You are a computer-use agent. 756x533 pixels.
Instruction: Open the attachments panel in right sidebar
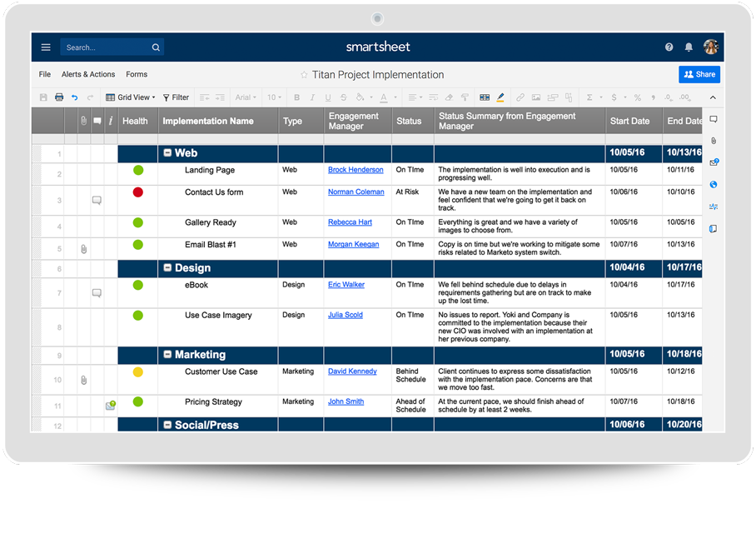click(x=714, y=141)
